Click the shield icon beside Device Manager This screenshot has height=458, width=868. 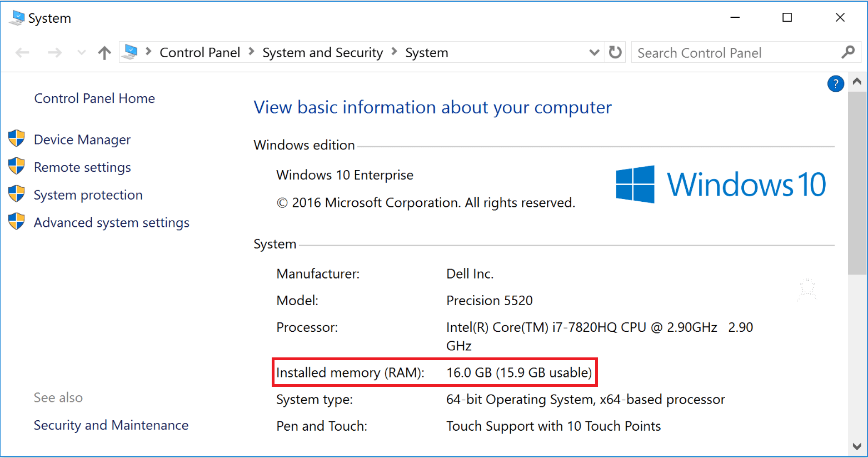point(17,139)
